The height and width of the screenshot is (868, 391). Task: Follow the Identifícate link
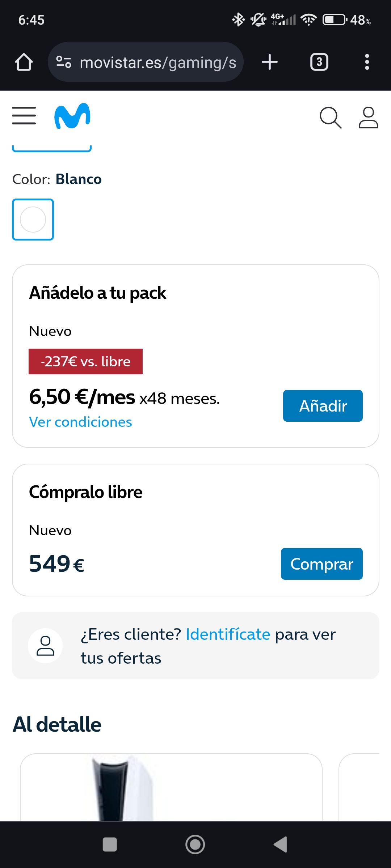(228, 634)
